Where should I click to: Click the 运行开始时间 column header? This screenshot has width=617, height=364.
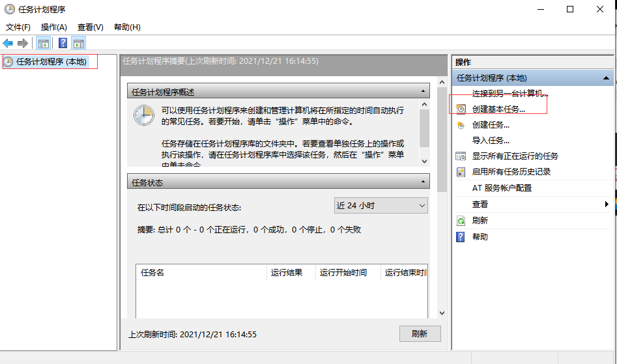(x=348, y=272)
